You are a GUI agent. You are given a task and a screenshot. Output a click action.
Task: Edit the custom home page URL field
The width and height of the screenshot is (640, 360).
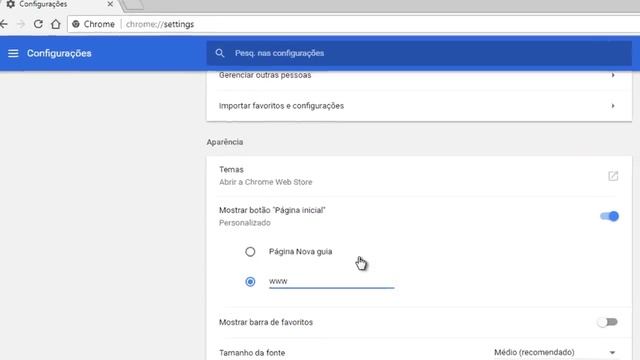[331, 281]
